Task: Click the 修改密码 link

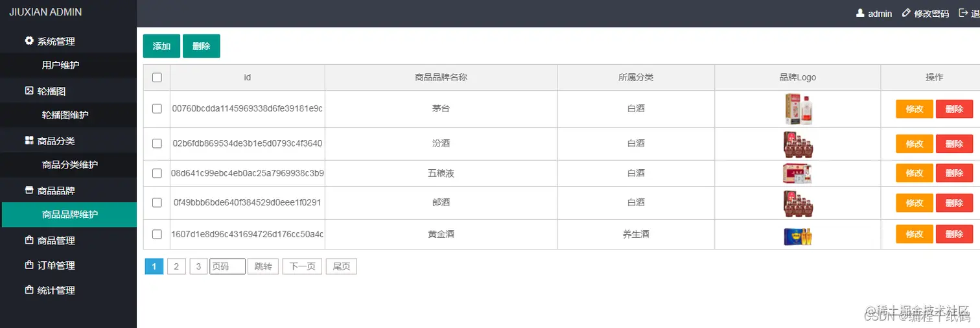Action: pos(931,14)
